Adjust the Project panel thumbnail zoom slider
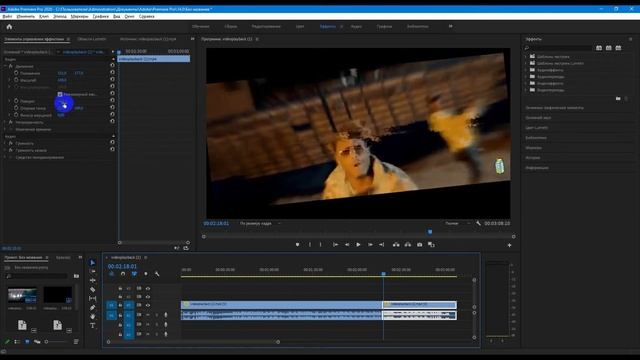The width and height of the screenshot is (640, 360). tap(56, 342)
